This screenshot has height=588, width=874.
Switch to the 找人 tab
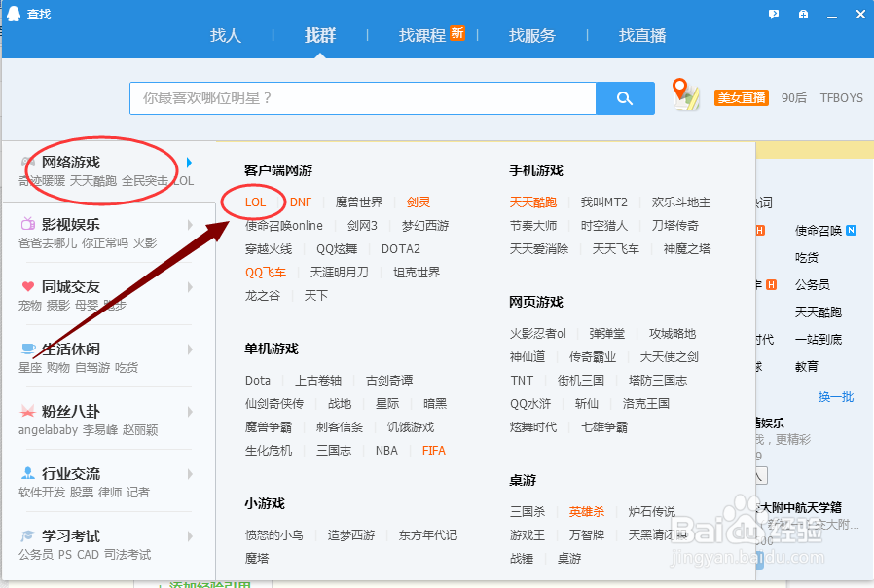coord(226,36)
